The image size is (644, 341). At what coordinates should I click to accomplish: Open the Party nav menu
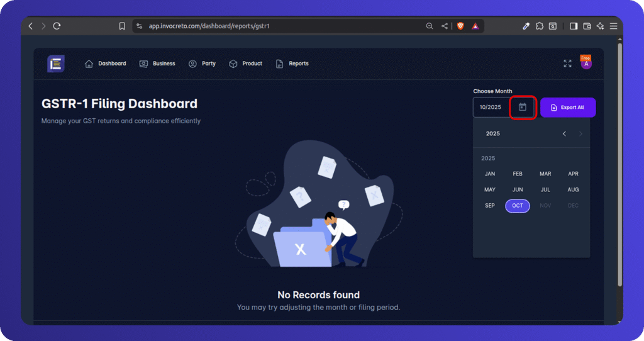click(202, 64)
